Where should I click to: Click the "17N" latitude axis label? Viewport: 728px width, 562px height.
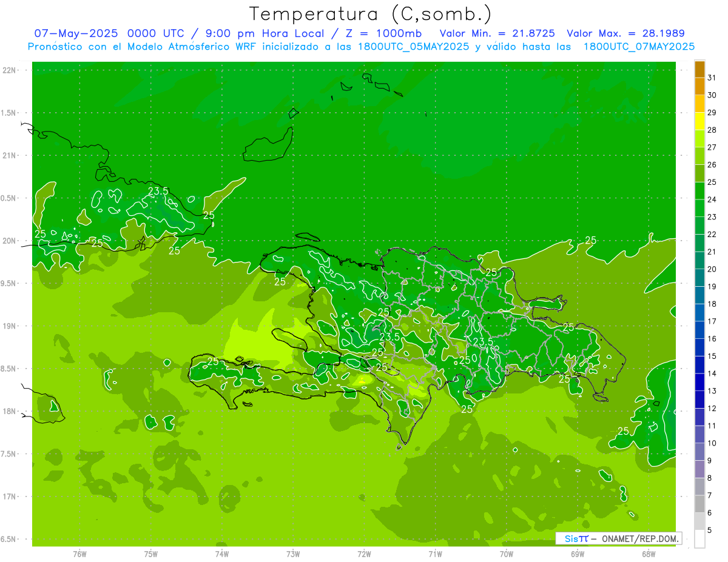pyautogui.click(x=10, y=497)
